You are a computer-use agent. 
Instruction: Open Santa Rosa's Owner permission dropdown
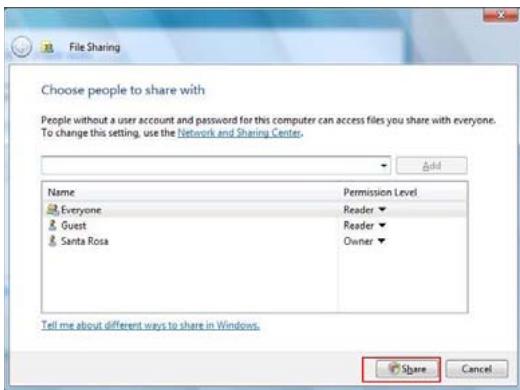(x=381, y=241)
